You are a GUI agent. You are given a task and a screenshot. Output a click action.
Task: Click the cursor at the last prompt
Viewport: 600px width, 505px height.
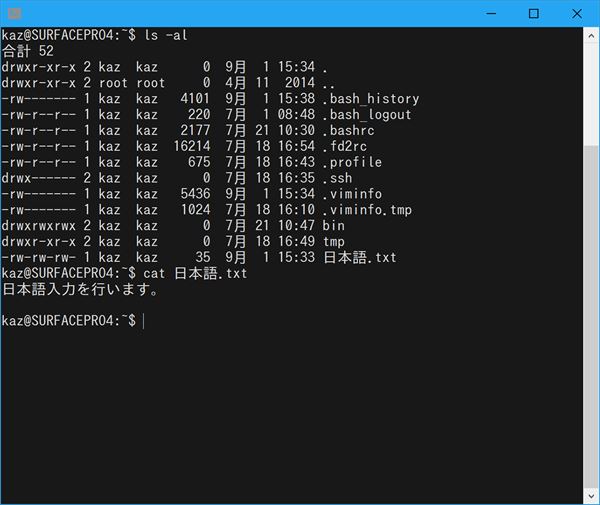coord(144,320)
